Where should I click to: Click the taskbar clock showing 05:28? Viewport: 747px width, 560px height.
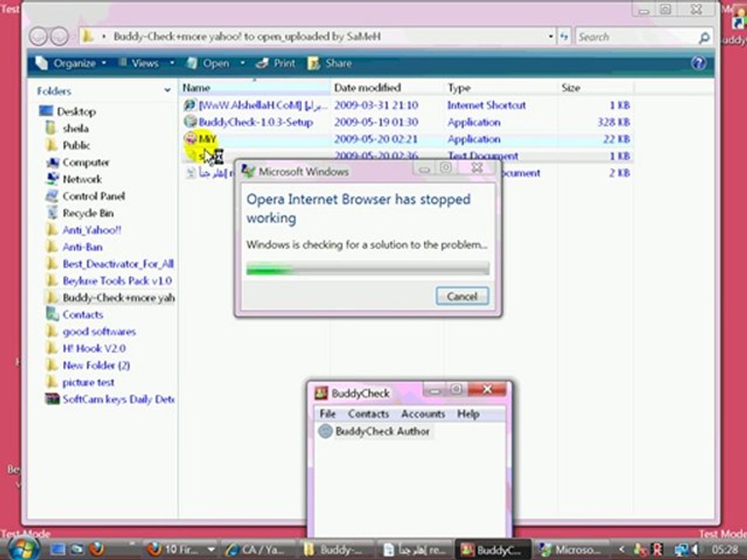(x=724, y=550)
